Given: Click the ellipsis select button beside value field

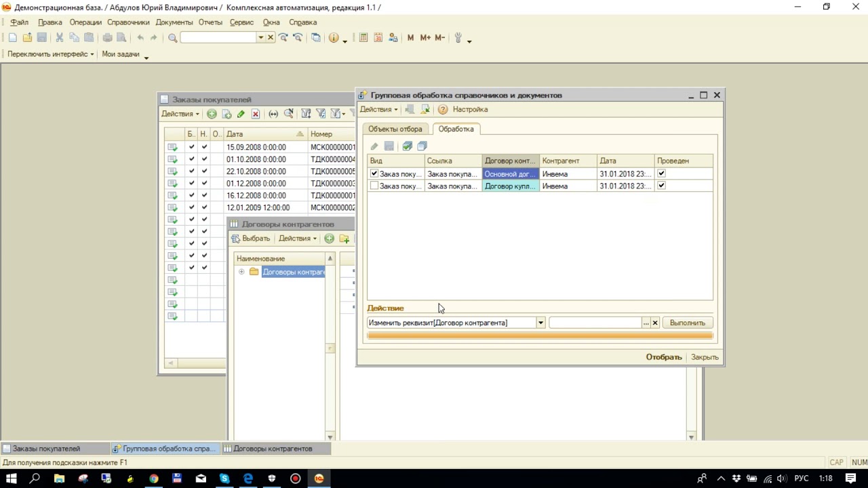Looking at the screenshot, I should point(646,323).
